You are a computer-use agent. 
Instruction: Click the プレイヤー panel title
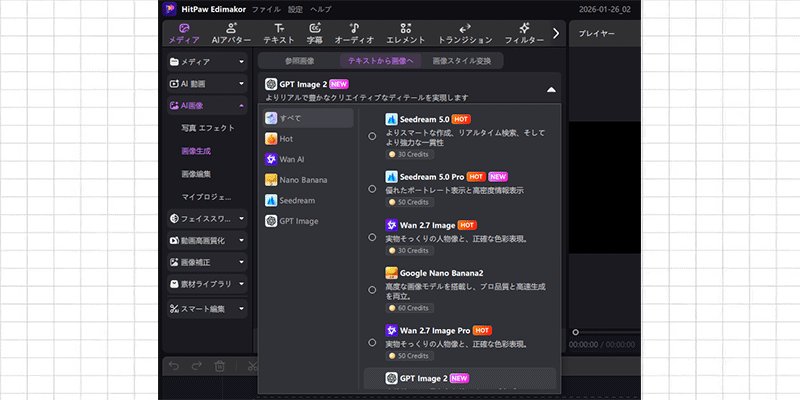[596, 34]
